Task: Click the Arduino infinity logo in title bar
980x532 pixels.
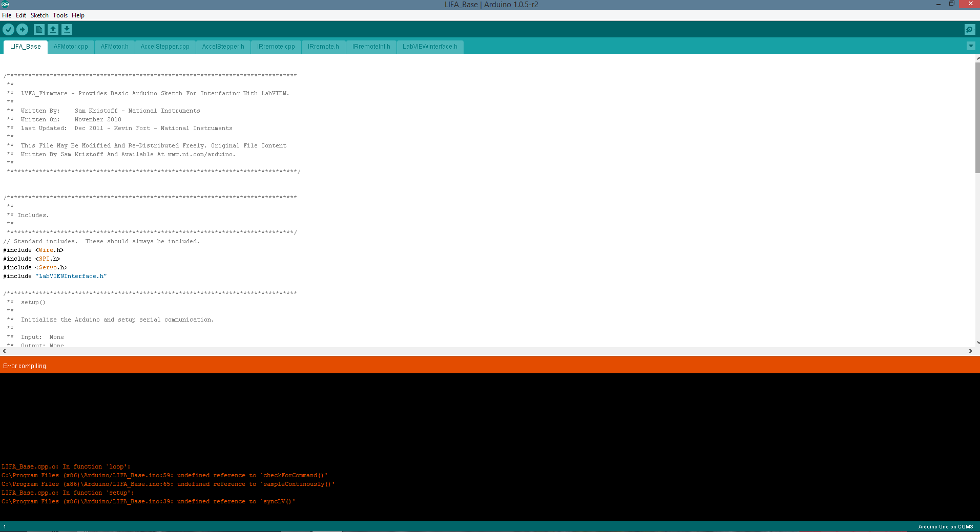Action: click(5, 4)
